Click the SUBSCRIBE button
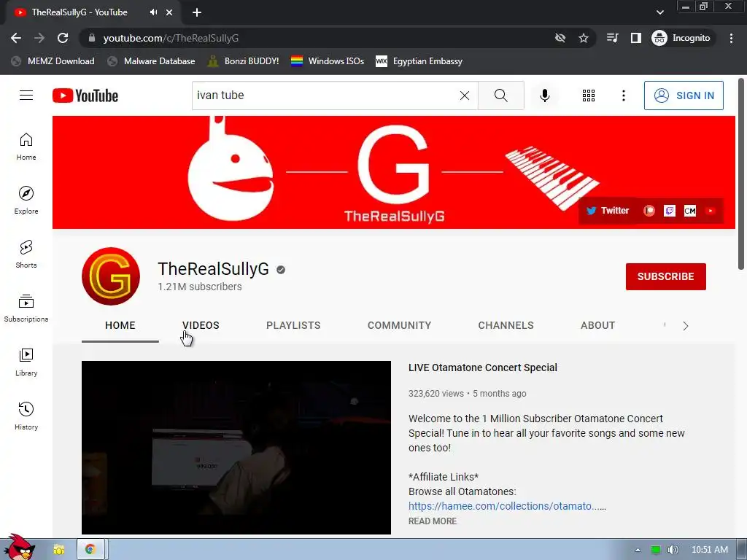Image resolution: width=747 pixels, height=560 pixels. tap(665, 276)
